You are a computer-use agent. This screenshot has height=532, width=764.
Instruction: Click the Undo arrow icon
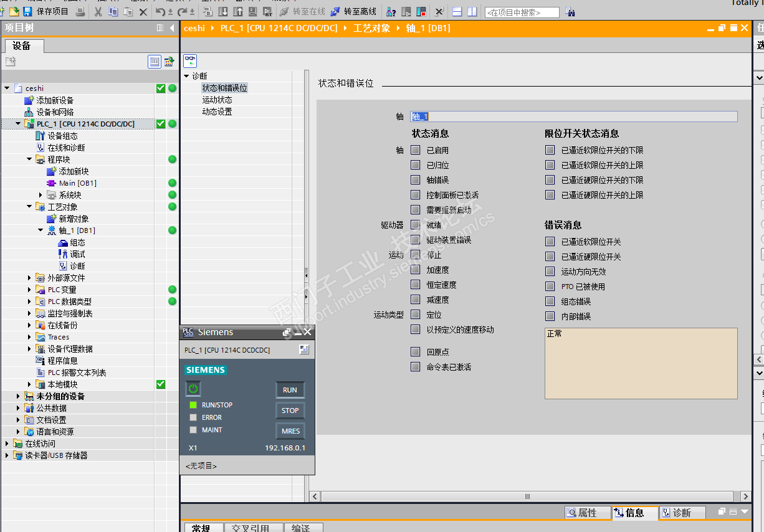click(161, 12)
